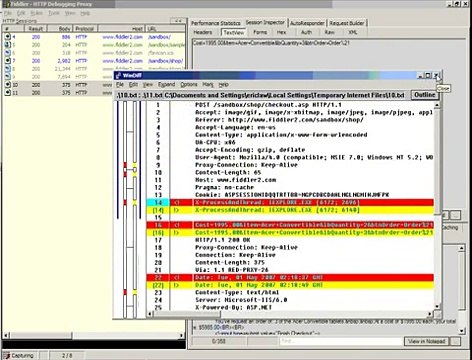Switch to the Request Builder tab
Screen dimensions: 472x360
pyautogui.click(x=347, y=23)
